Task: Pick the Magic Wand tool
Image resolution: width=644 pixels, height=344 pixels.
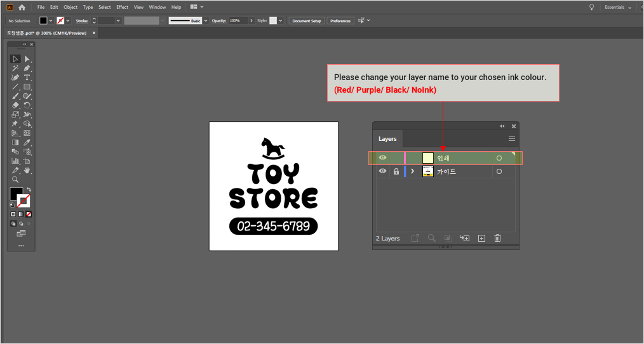Action: [15, 68]
